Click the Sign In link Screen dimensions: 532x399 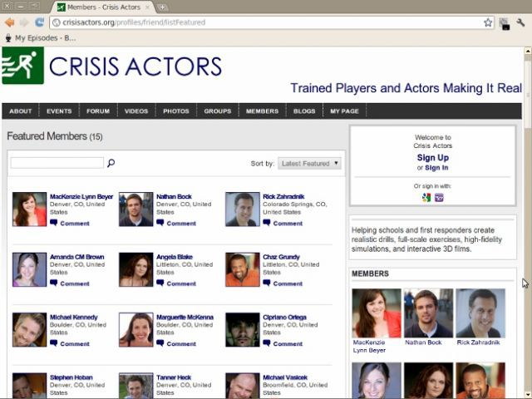tap(436, 168)
